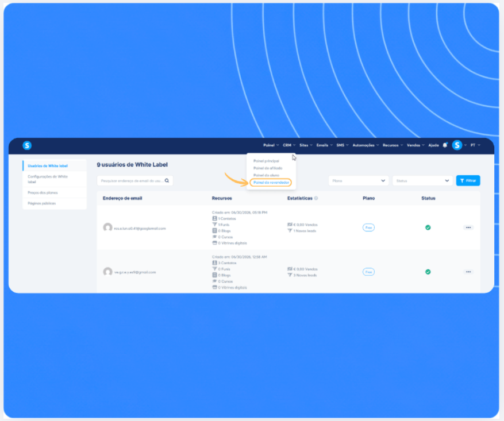Click the 9 usuários de White Label heading
Screen dimensions: 504x421
(x=132, y=164)
